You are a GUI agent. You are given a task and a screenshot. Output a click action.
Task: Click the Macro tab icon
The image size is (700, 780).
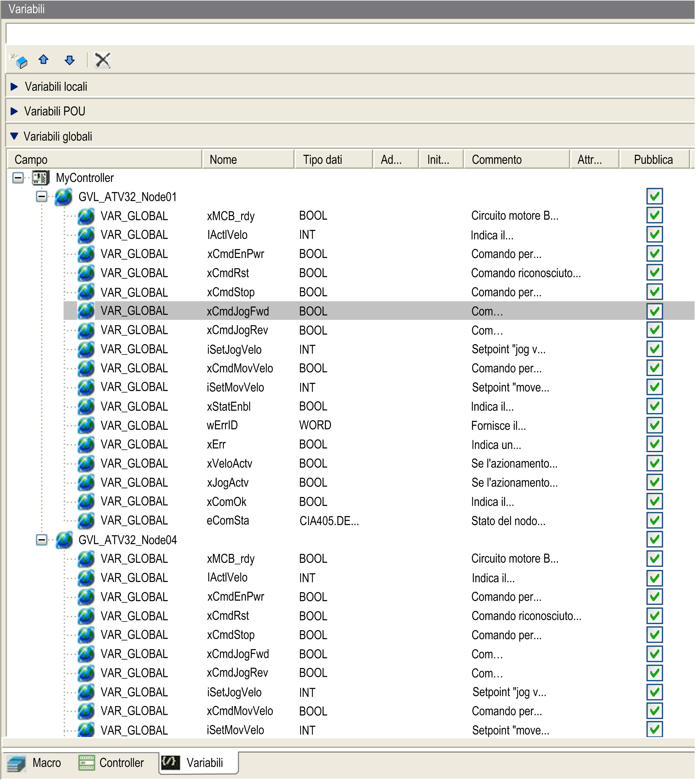(16, 763)
